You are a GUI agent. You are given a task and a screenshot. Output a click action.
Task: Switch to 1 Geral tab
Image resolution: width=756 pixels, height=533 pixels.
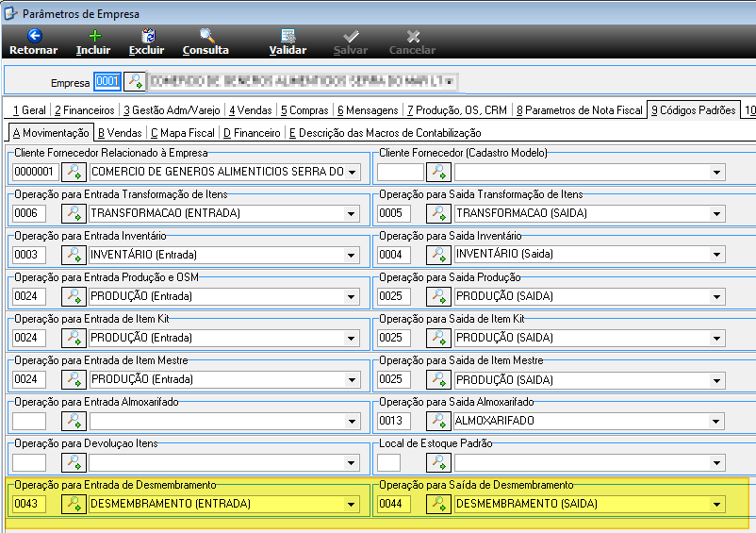pyautogui.click(x=29, y=110)
